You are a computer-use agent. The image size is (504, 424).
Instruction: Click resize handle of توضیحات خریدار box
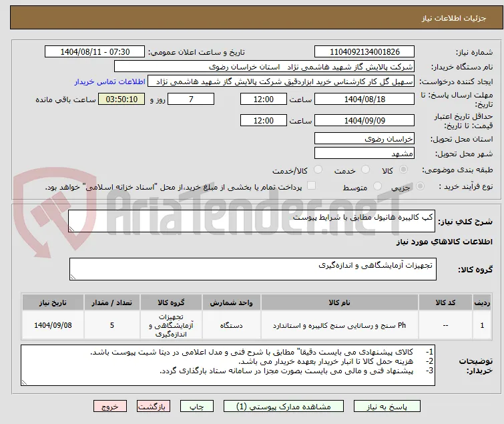[x=24, y=382]
